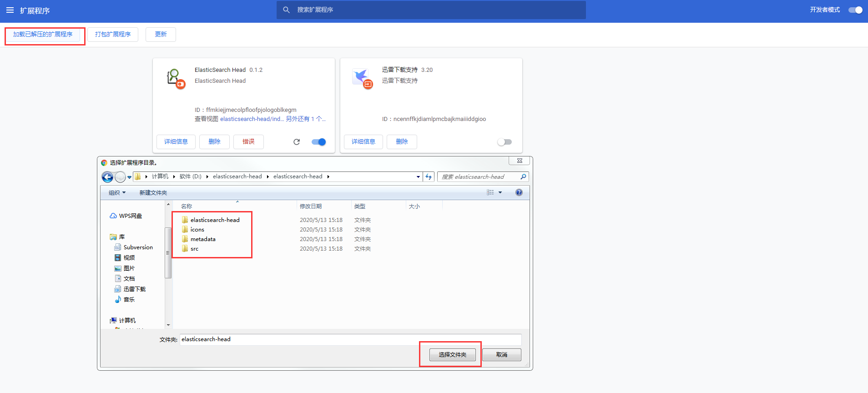The width and height of the screenshot is (868, 393).
Task: Open the 音乐 library
Action: [125, 300]
